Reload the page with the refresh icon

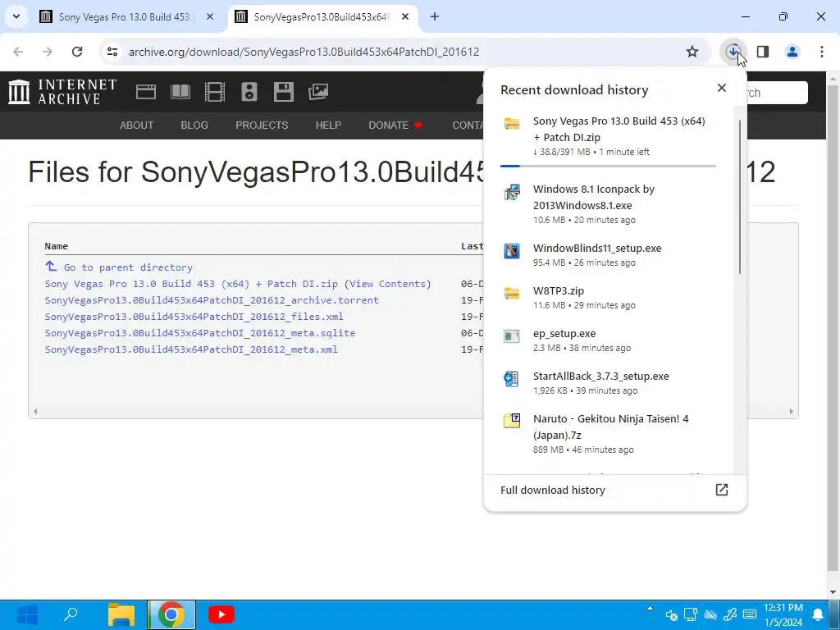click(77, 52)
